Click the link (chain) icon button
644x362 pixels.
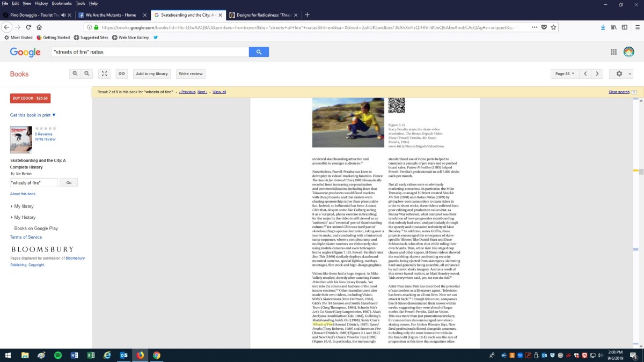122,73
